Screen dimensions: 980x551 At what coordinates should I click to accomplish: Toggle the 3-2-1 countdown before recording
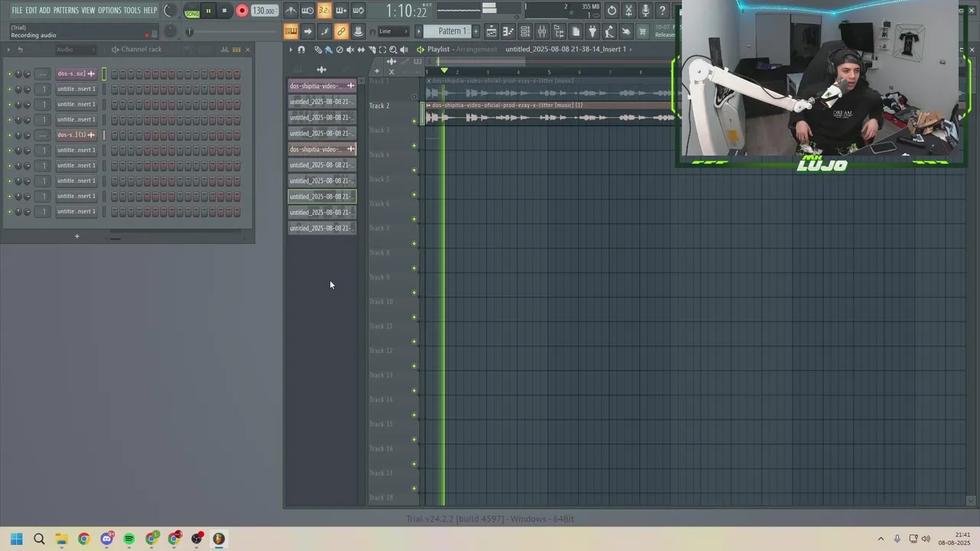[x=325, y=11]
